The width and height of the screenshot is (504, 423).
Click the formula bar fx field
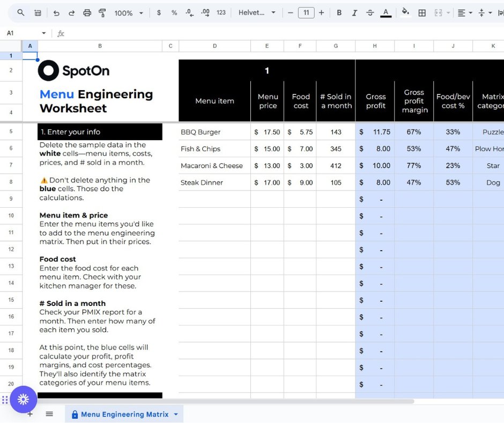pyautogui.click(x=283, y=33)
